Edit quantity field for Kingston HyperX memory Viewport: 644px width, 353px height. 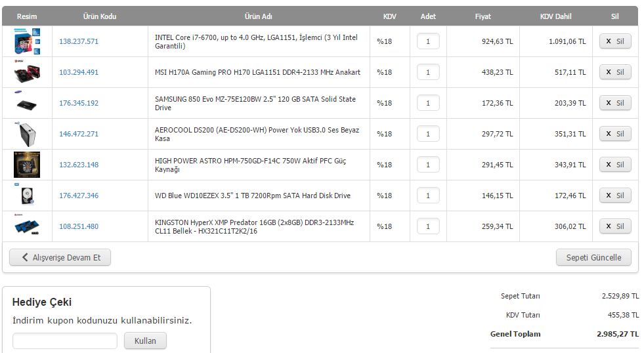pos(428,226)
